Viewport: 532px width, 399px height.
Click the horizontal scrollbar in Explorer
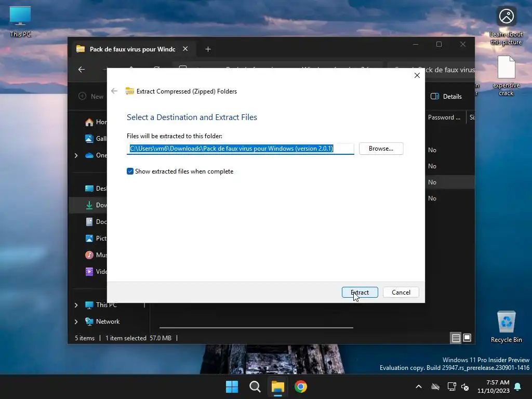pos(256,328)
